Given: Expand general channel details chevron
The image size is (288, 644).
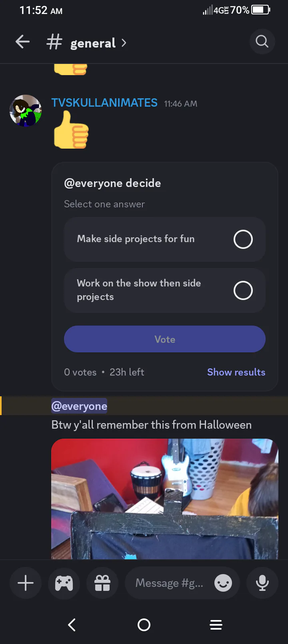Looking at the screenshot, I should pyautogui.click(x=124, y=43).
